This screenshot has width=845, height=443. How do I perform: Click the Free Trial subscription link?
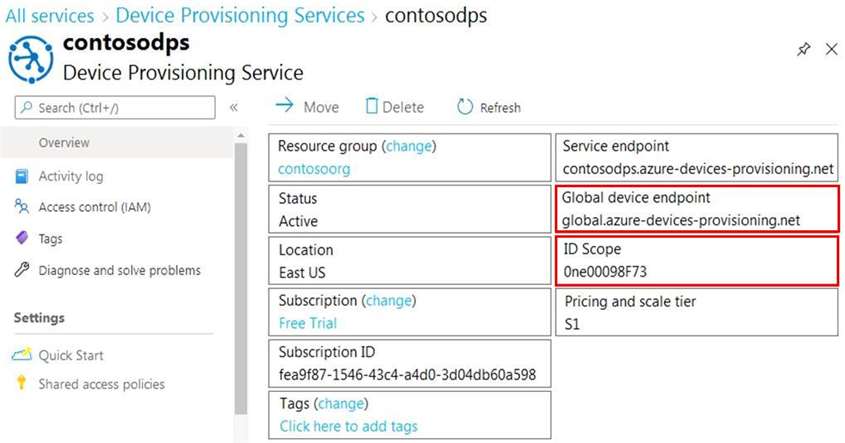tap(308, 323)
